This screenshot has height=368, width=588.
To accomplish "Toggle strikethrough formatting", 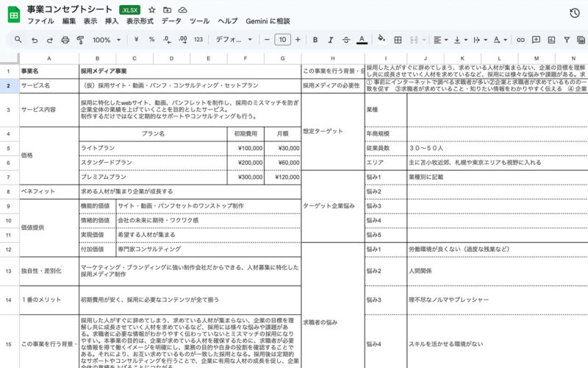I will pyautogui.click(x=345, y=40).
